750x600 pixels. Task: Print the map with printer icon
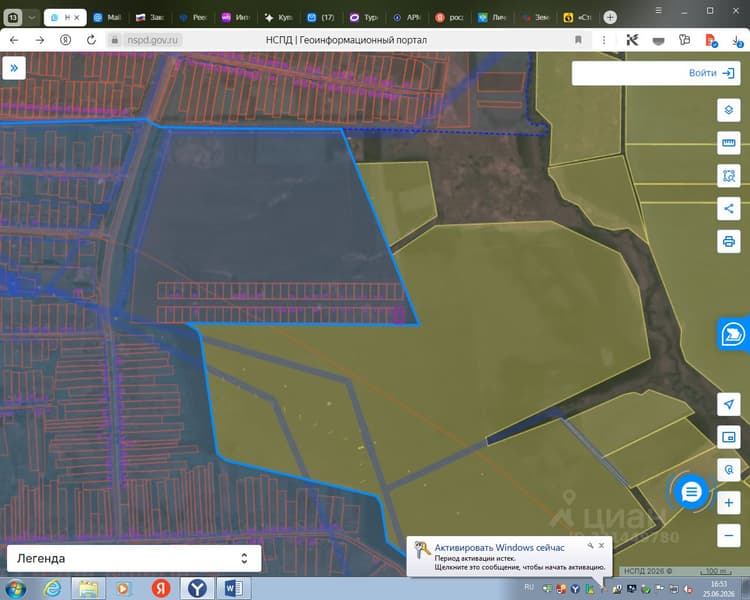pos(728,241)
